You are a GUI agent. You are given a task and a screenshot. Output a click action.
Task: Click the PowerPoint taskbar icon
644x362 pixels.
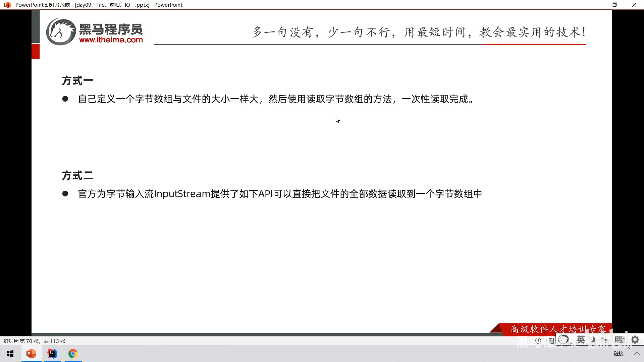coord(31,354)
